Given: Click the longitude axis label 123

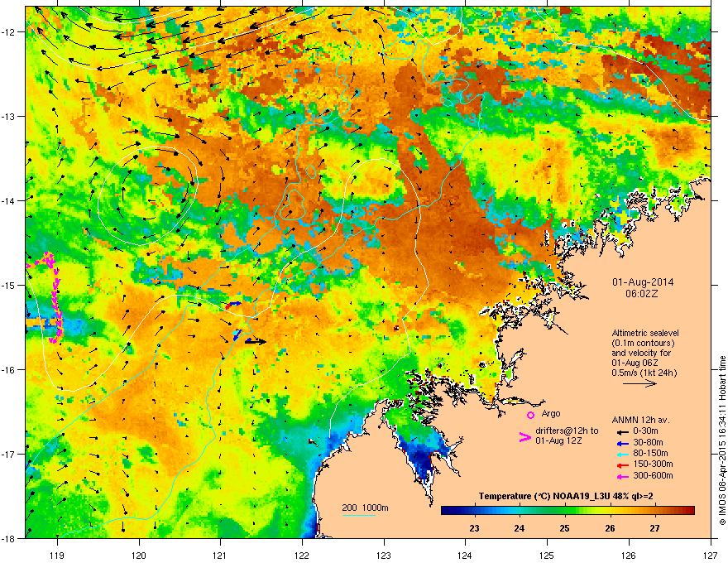Looking at the screenshot, I should click(384, 555).
